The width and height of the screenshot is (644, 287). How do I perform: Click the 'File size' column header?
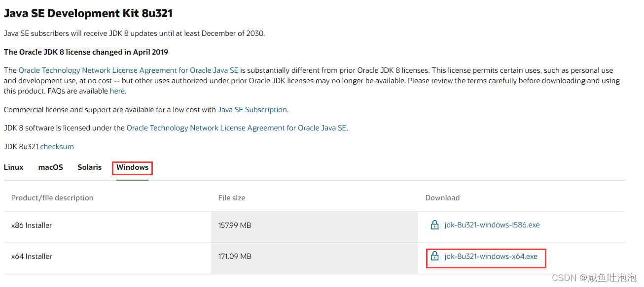click(x=232, y=198)
